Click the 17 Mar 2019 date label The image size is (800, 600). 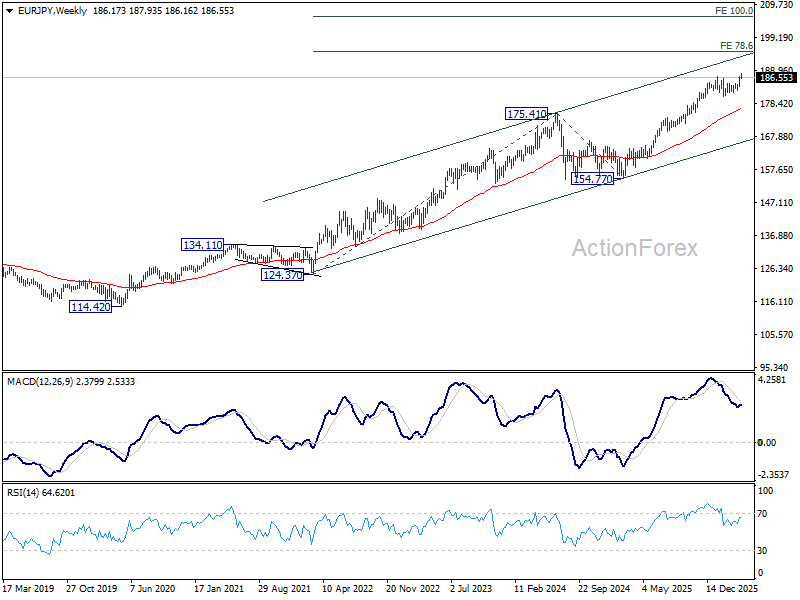coord(27,590)
